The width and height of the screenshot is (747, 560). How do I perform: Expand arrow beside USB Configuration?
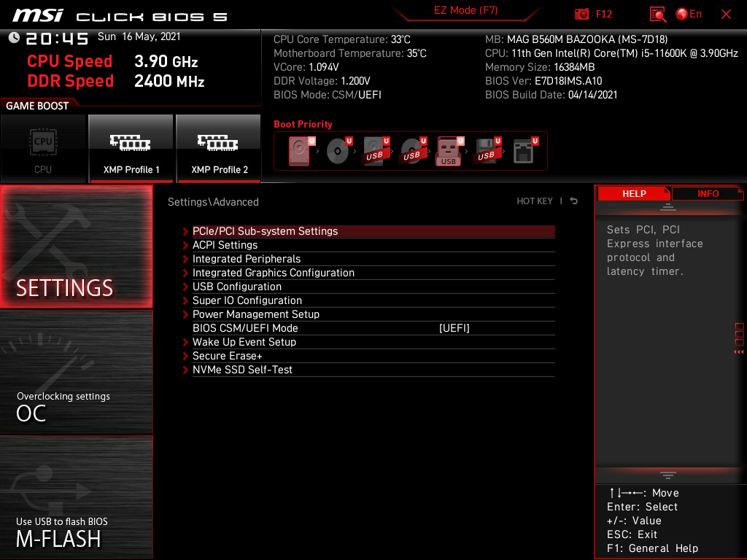tap(185, 287)
